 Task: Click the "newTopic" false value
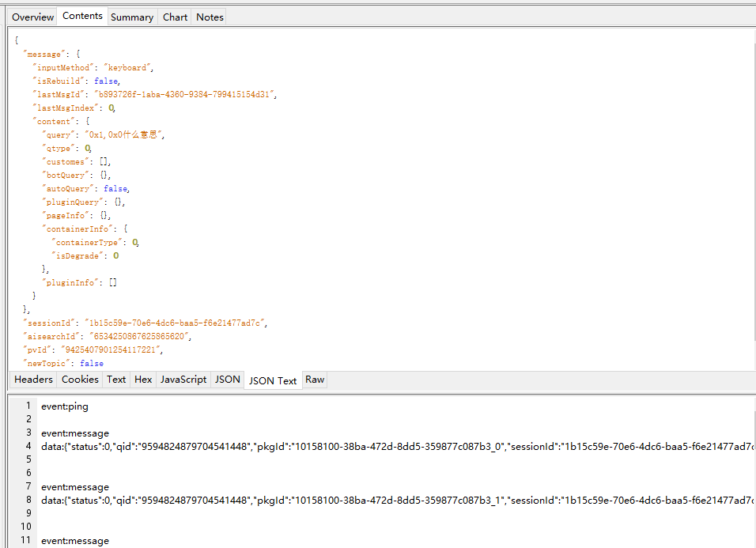pyautogui.click(x=92, y=363)
